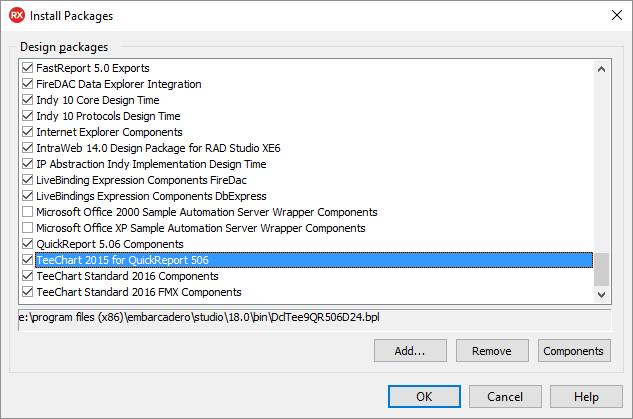This screenshot has width=633, height=419.
Task: Uncheck Internet Explorer Components checkbox
Action: (x=27, y=132)
